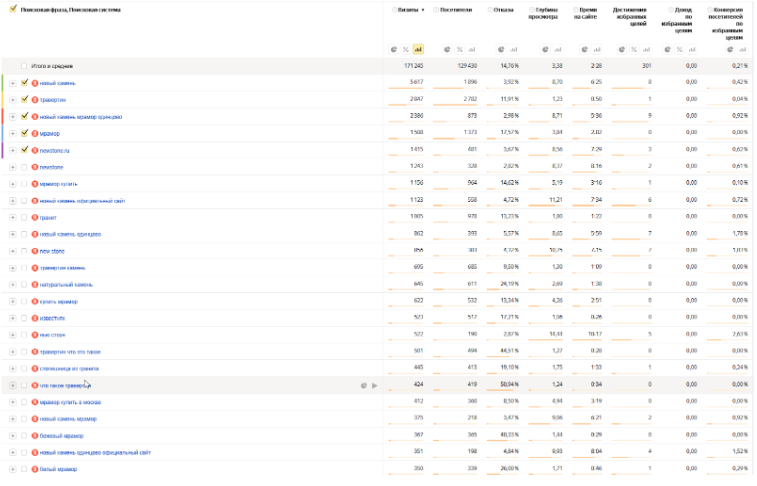Show pie chart for Время на сайте

point(585,49)
